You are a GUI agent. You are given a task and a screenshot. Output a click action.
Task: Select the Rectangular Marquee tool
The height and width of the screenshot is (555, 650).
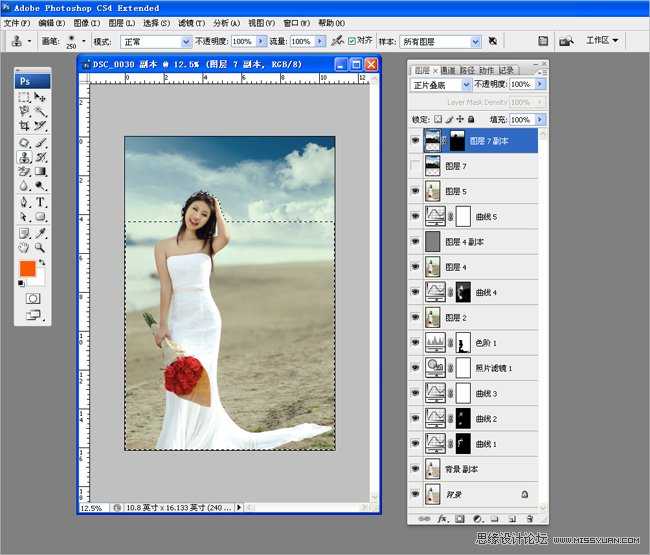[24, 97]
